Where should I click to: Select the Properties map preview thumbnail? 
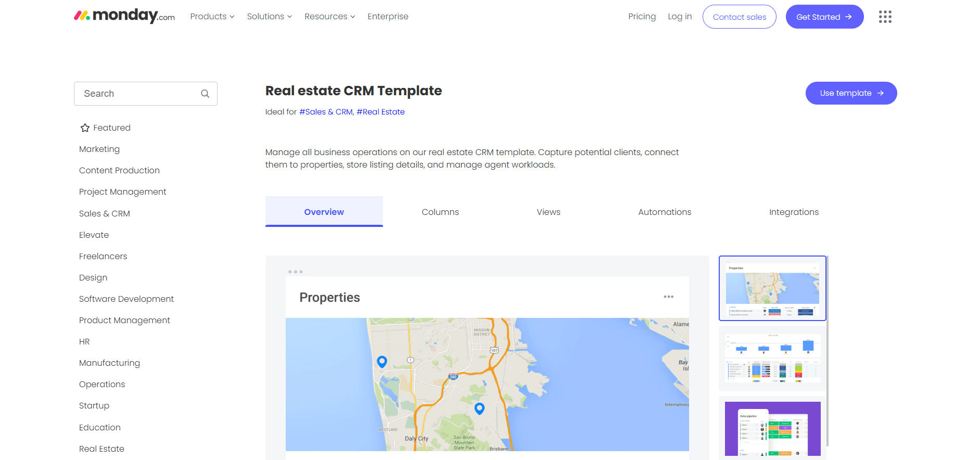tap(772, 288)
